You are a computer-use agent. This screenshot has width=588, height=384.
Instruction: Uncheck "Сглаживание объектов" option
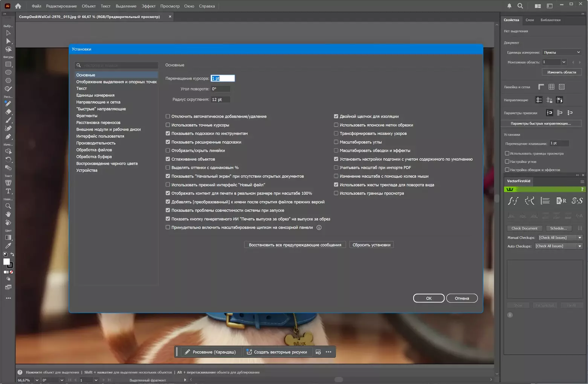click(x=168, y=159)
